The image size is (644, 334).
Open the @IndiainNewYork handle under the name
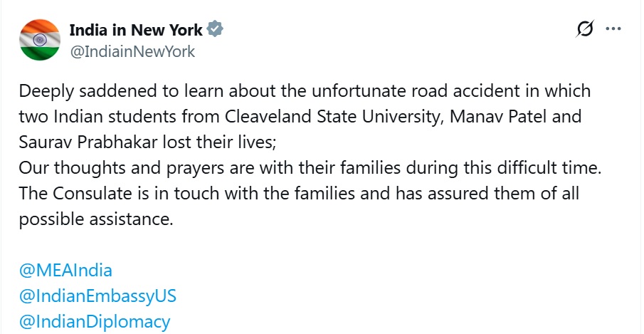point(132,51)
